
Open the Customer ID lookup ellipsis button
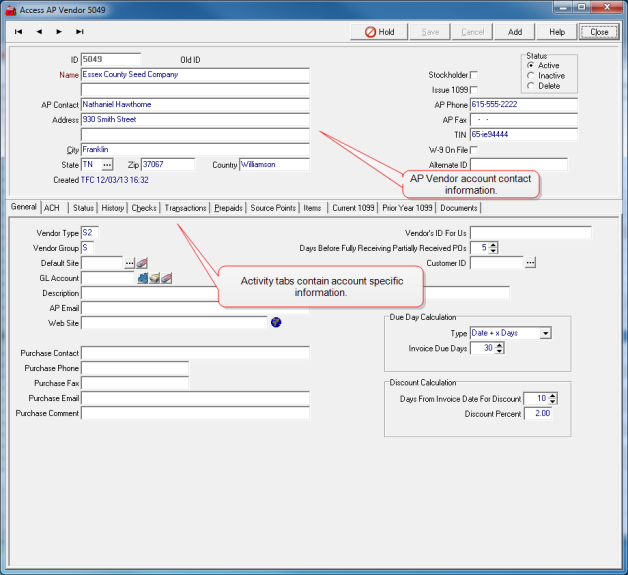click(x=530, y=263)
